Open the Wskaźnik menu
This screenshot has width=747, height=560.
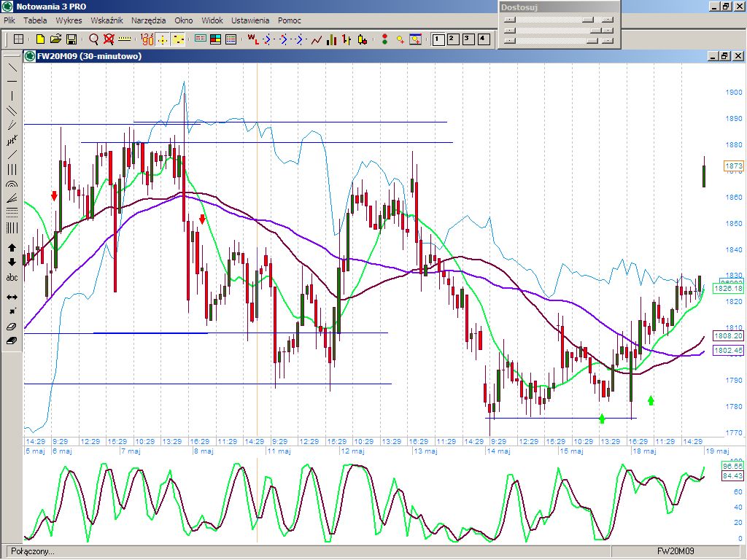pyautogui.click(x=107, y=20)
